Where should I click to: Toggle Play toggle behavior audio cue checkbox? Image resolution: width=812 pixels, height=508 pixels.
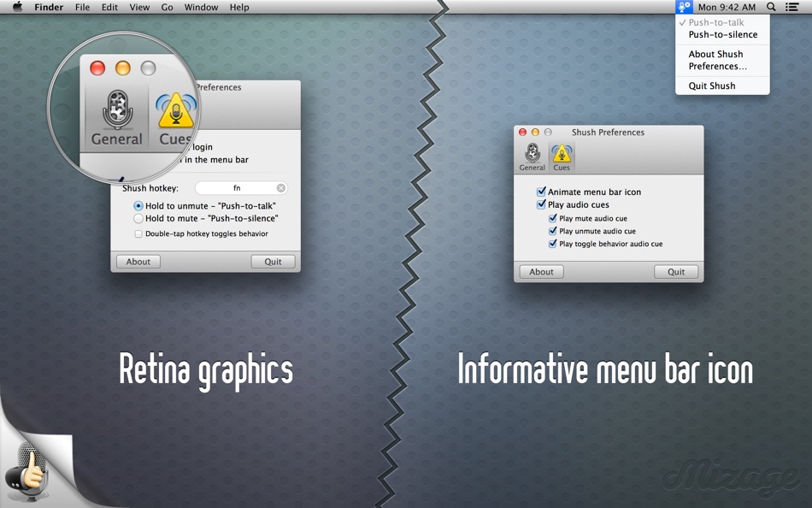(x=552, y=243)
